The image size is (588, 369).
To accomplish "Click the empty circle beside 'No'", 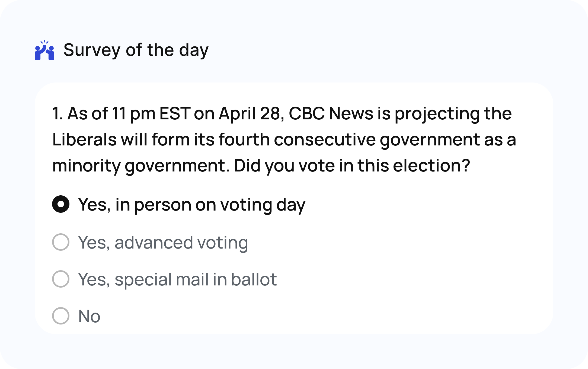I will pos(61,316).
